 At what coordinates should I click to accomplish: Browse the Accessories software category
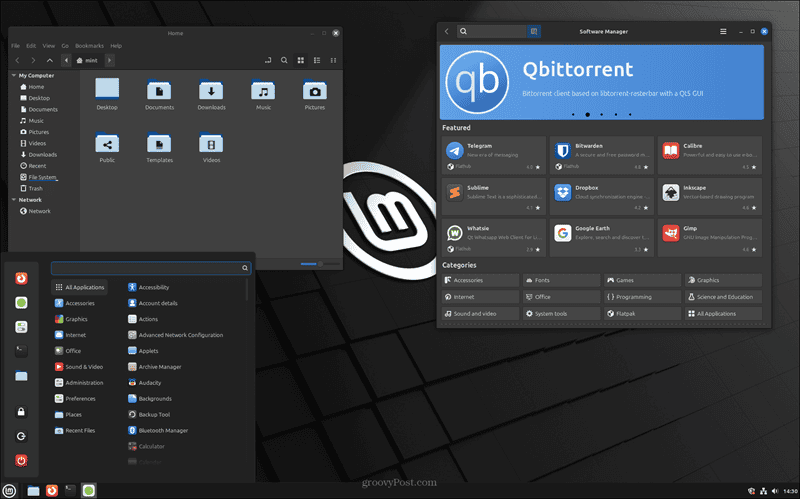pos(480,280)
